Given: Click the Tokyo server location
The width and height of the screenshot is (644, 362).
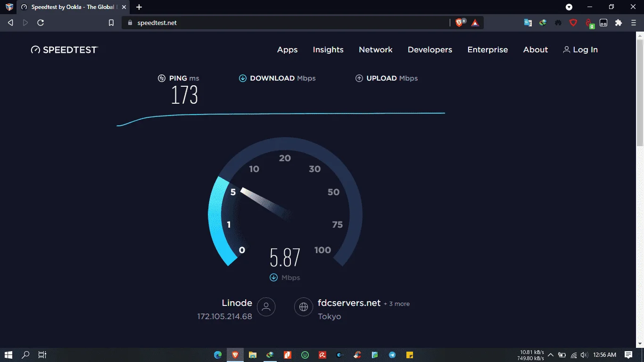Looking at the screenshot, I should [330, 317].
